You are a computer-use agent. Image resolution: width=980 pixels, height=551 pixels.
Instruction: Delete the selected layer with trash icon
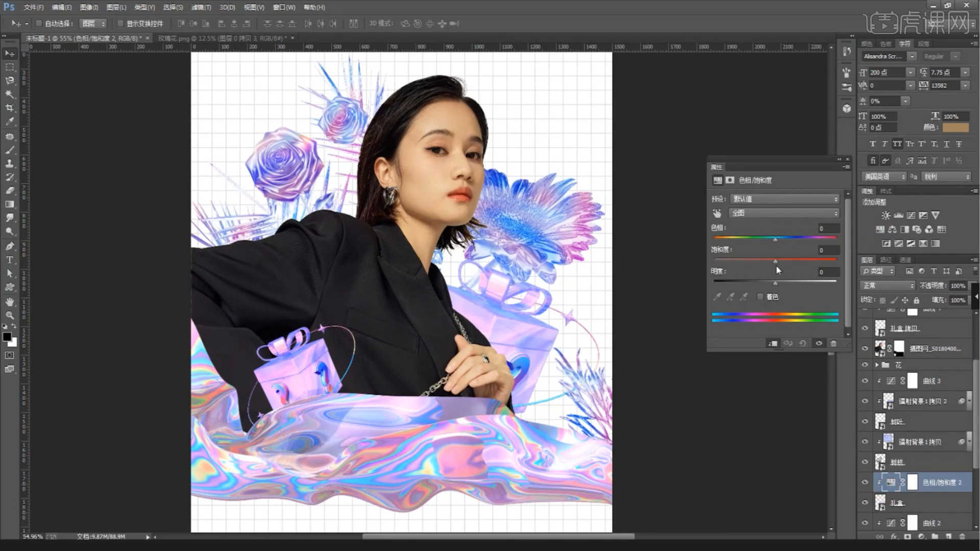[962, 537]
